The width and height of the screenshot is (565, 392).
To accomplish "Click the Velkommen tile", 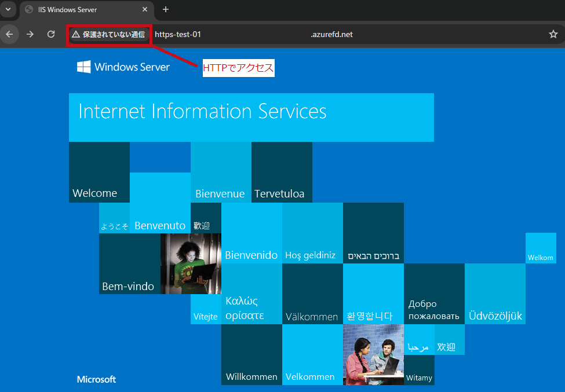I will tap(312, 354).
